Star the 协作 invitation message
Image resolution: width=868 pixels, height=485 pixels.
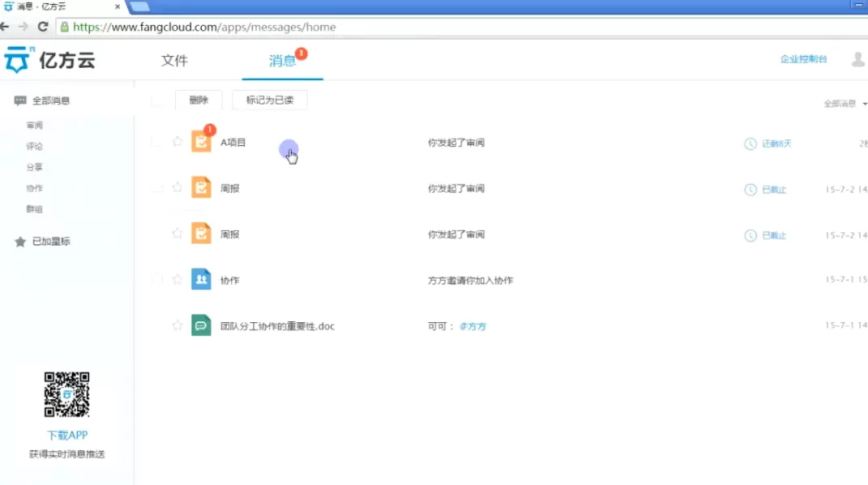click(x=177, y=279)
